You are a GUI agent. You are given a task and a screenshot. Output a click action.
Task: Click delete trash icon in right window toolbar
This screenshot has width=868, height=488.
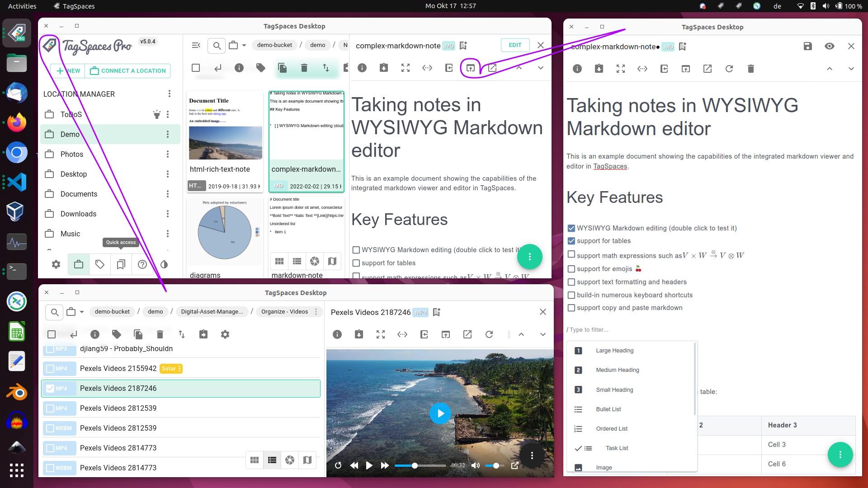750,69
